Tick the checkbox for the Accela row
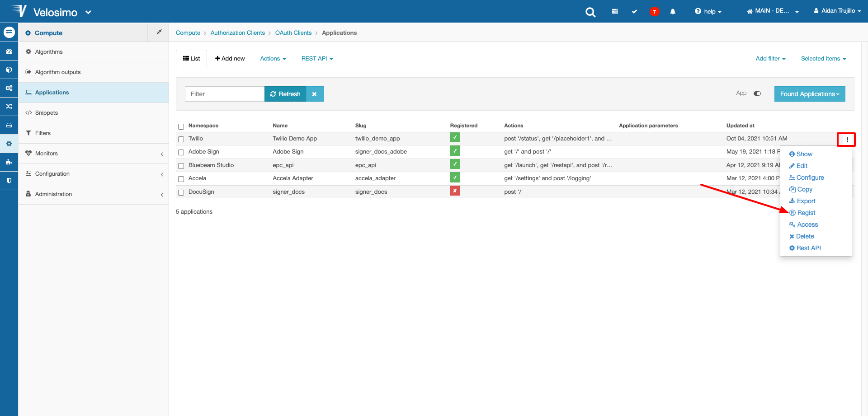868x416 pixels. (x=181, y=179)
